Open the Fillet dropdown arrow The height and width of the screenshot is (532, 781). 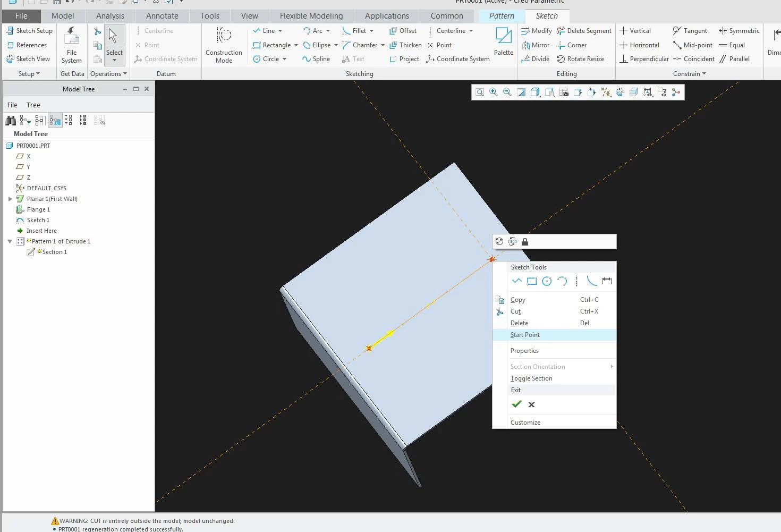371,31
